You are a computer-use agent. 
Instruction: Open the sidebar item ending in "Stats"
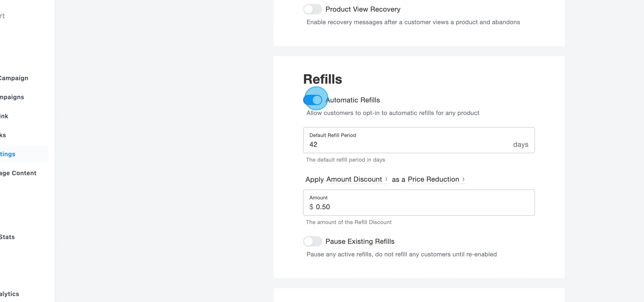(7, 237)
